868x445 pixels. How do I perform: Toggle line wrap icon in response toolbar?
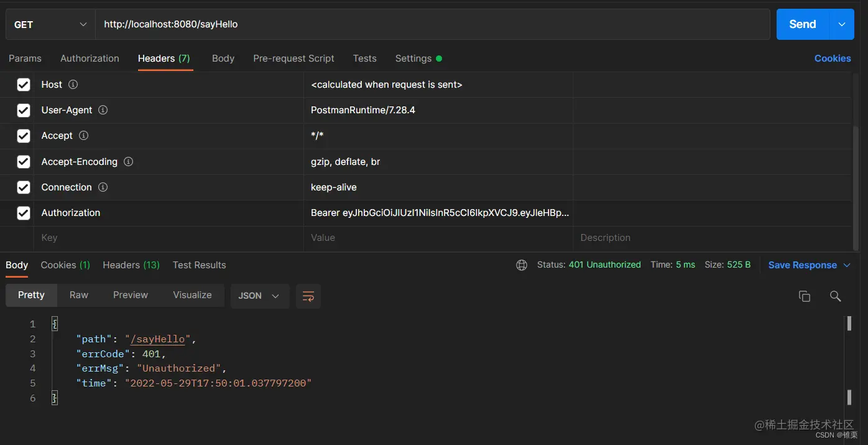click(x=308, y=296)
